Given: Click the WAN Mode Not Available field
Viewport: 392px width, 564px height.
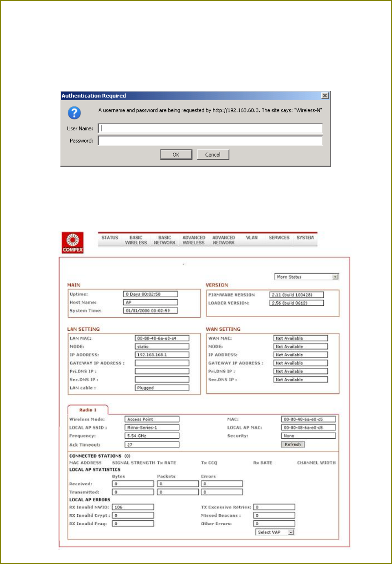Looking at the screenshot, I should pyautogui.click(x=301, y=346).
